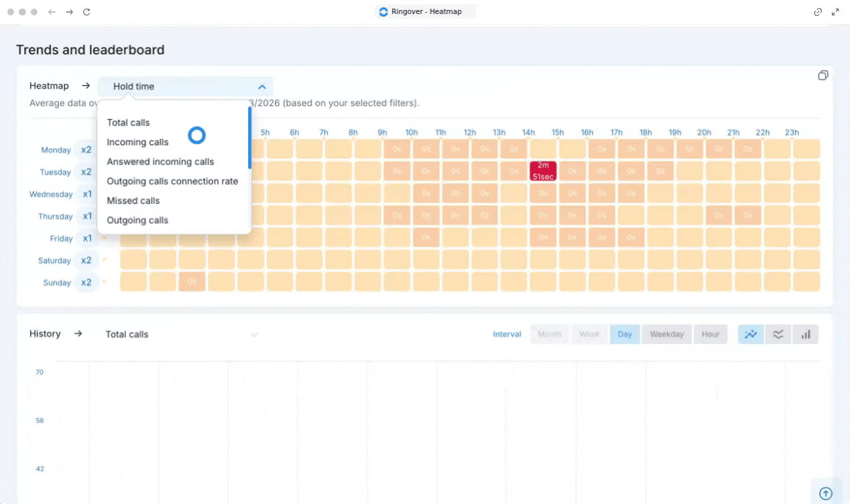Choose Incoming calls in the heatmap menu
The image size is (850, 504).
click(x=137, y=142)
